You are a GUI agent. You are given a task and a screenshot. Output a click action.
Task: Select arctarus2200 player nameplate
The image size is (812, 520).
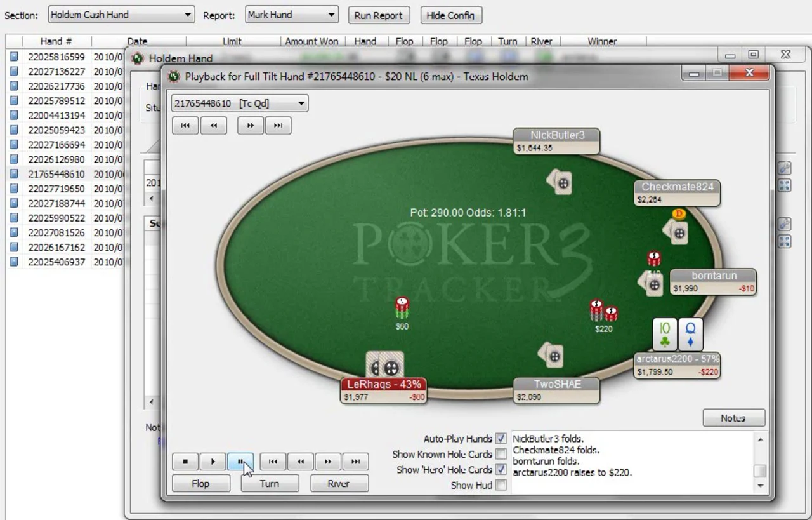point(677,365)
